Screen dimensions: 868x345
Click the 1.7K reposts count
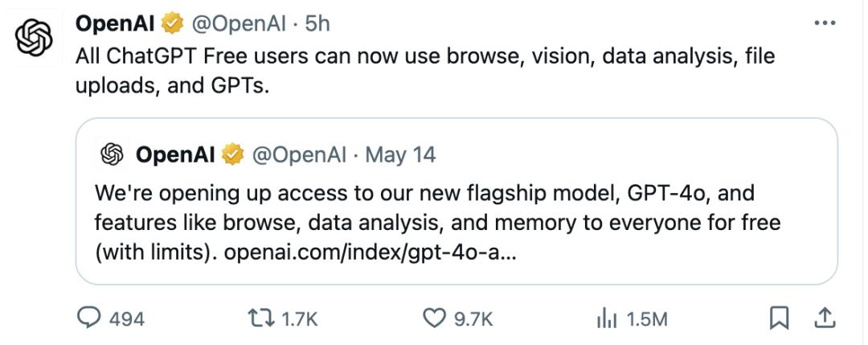301,319
